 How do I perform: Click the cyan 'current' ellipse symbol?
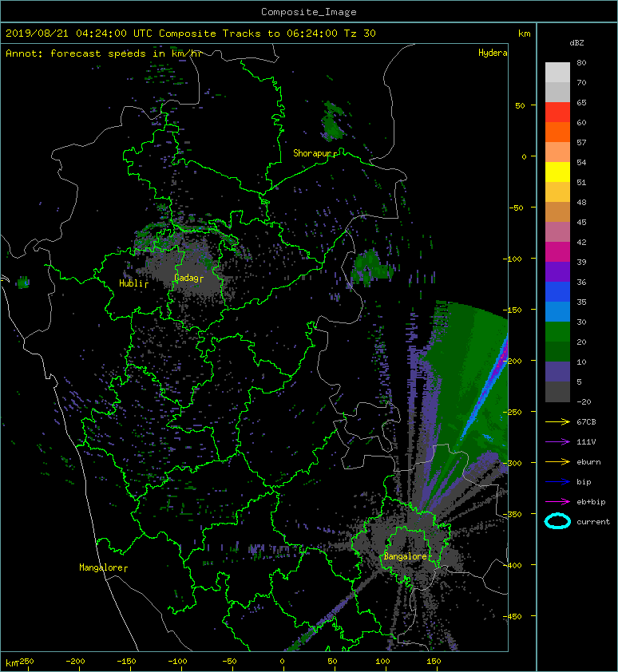(557, 521)
